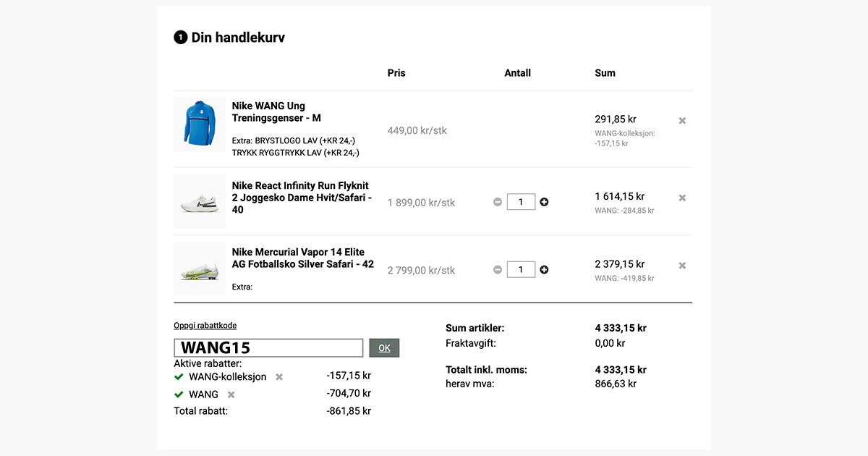Select the 1 899,00 kr/stk unit price
Image resolution: width=868 pixels, height=456 pixels.
coord(422,203)
